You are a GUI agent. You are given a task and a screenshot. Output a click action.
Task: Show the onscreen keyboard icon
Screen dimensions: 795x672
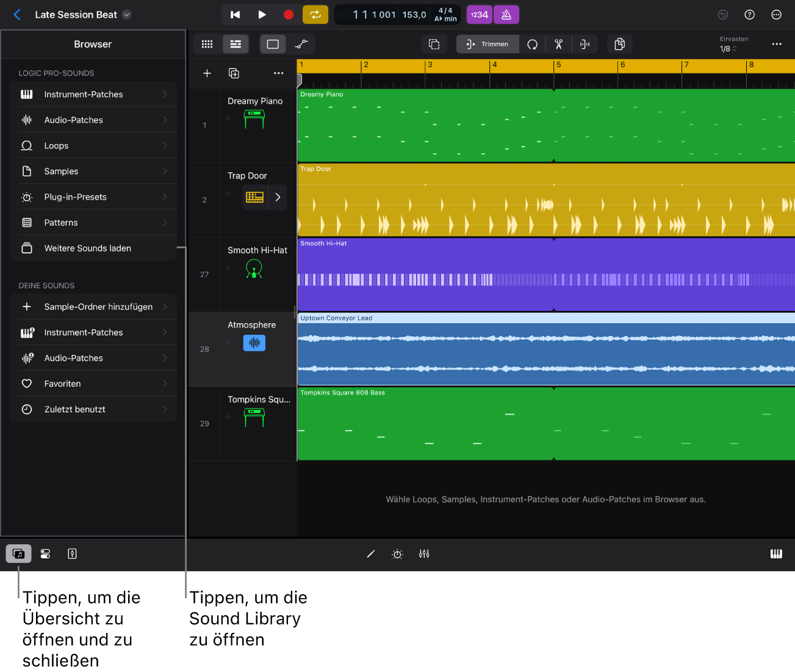776,554
